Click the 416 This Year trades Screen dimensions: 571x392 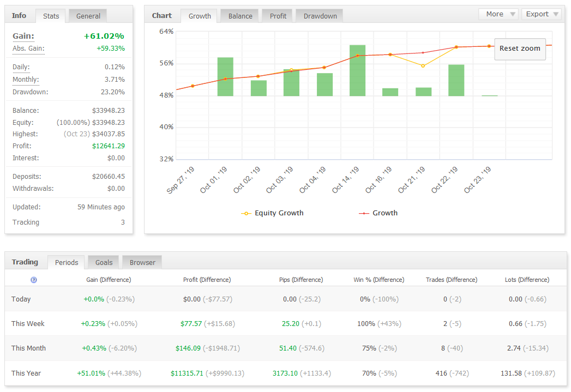click(441, 373)
